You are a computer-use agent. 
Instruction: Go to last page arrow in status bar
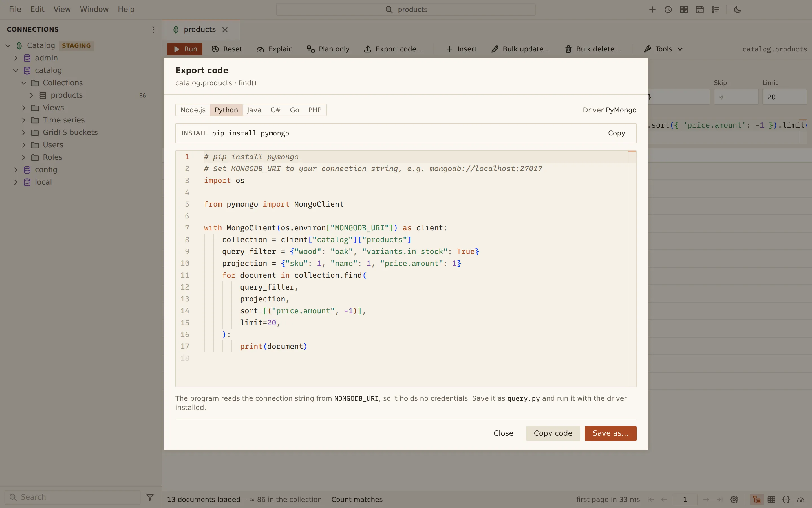(x=720, y=500)
